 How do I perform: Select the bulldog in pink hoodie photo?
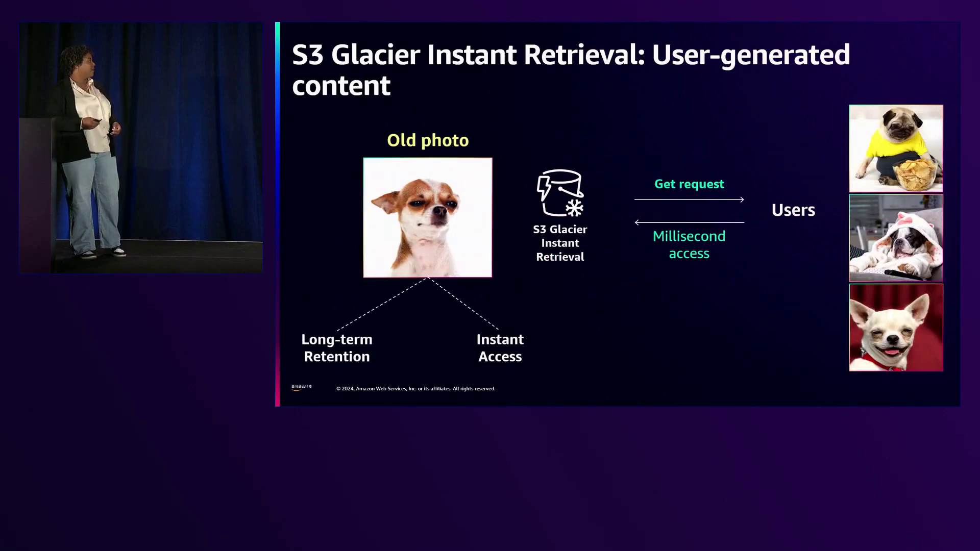pos(896,238)
